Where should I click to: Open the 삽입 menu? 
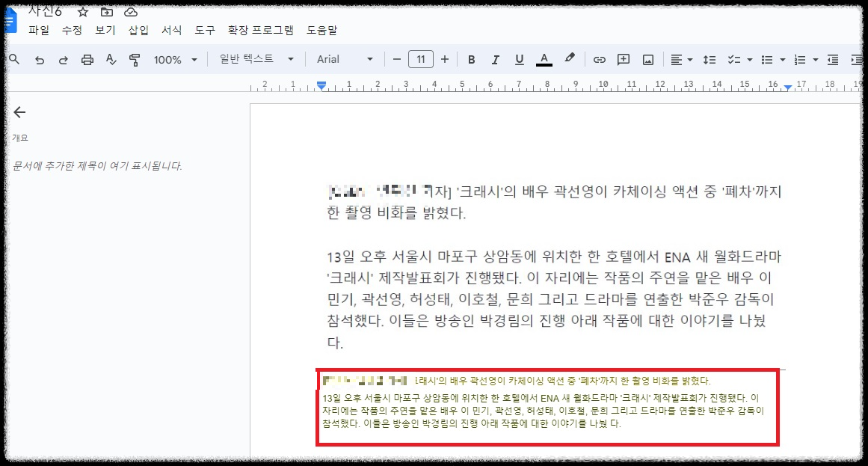coord(139,31)
